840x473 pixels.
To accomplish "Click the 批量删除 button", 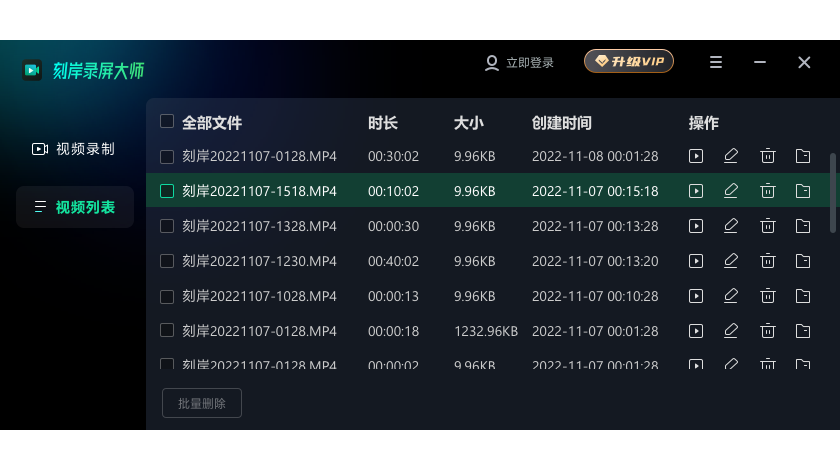I will click(202, 403).
